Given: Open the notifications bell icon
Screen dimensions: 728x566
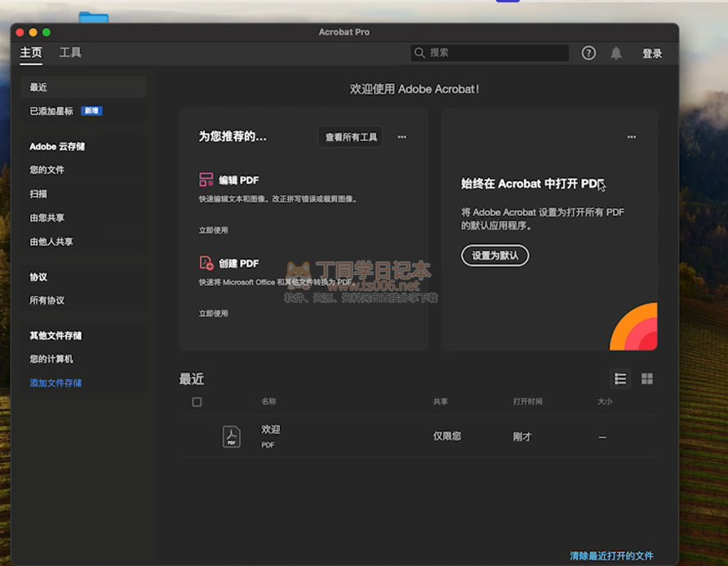Looking at the screenshot, I should 616,53.
